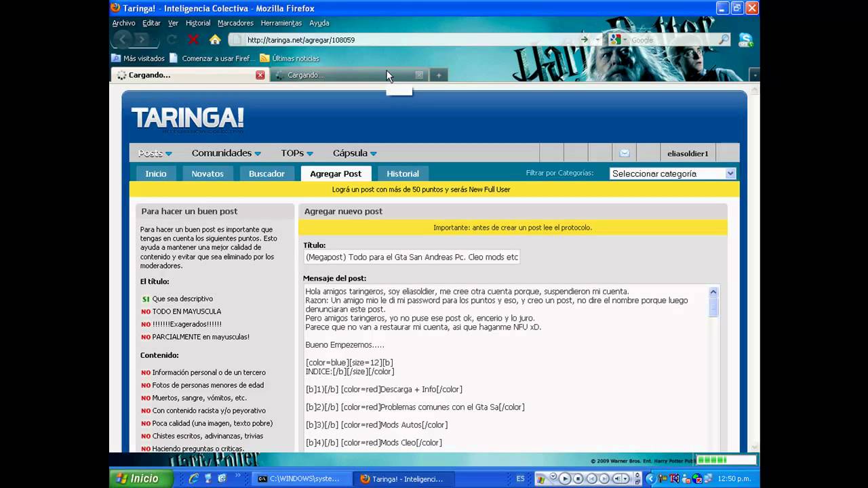Click the media player Stop button in the taskbar
This screenshot has width=868, height=488.
pos(578,479)
